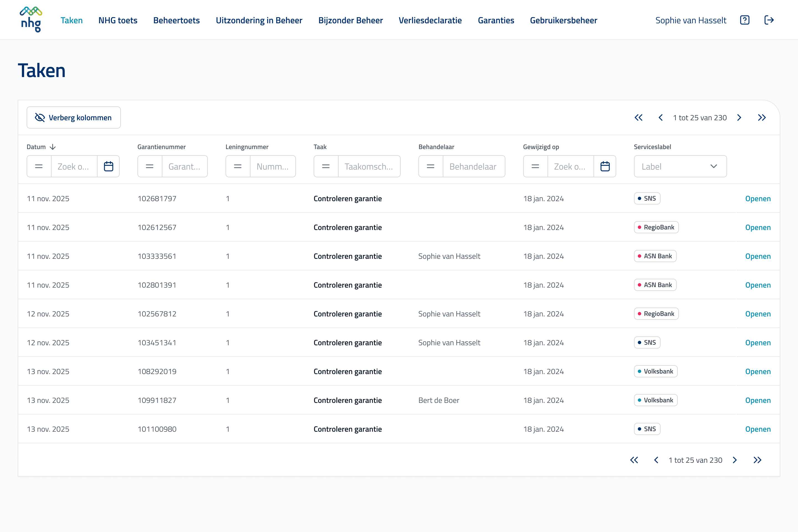Open the calendar picker under Gewijzigd op
798x532 pixels.
[605, 166]
